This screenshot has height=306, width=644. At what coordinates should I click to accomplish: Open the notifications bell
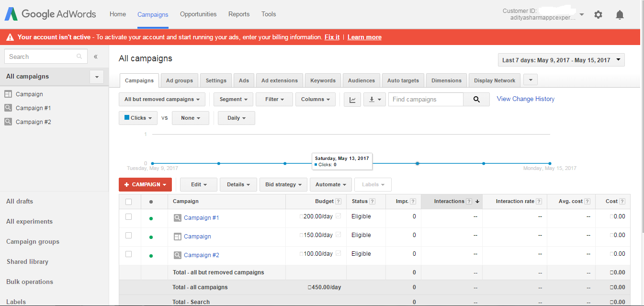coord(620,15)
